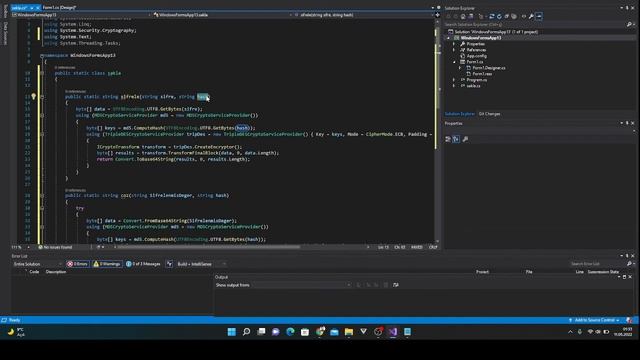Click Categorized view icon in Properties panel

pyautogui.click(x=448, y=139)
